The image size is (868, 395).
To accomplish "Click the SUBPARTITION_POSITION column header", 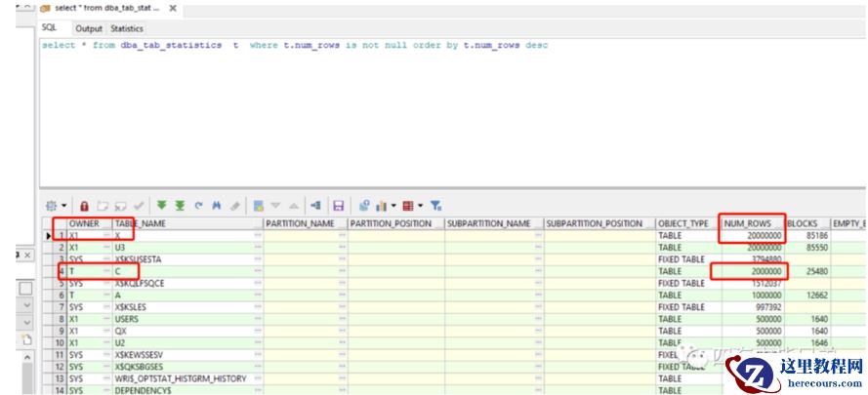I will (x=599, y=223).
